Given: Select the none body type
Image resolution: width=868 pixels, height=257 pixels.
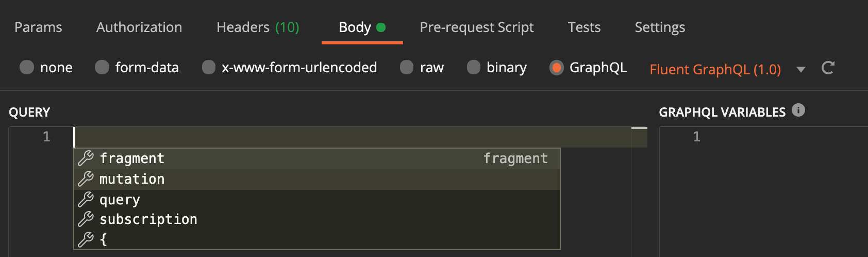Looking at the screenshot, I should pos(27,68).
